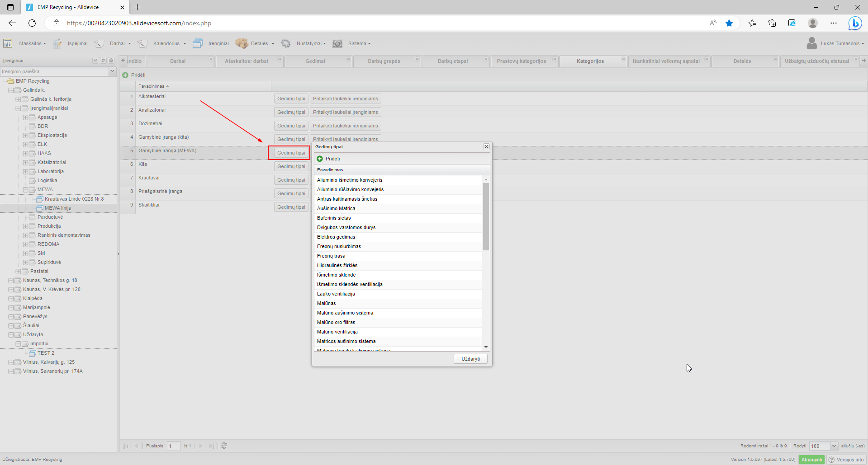
Task: Close the Gedimų tipai dialog with X
Action: 486,147
